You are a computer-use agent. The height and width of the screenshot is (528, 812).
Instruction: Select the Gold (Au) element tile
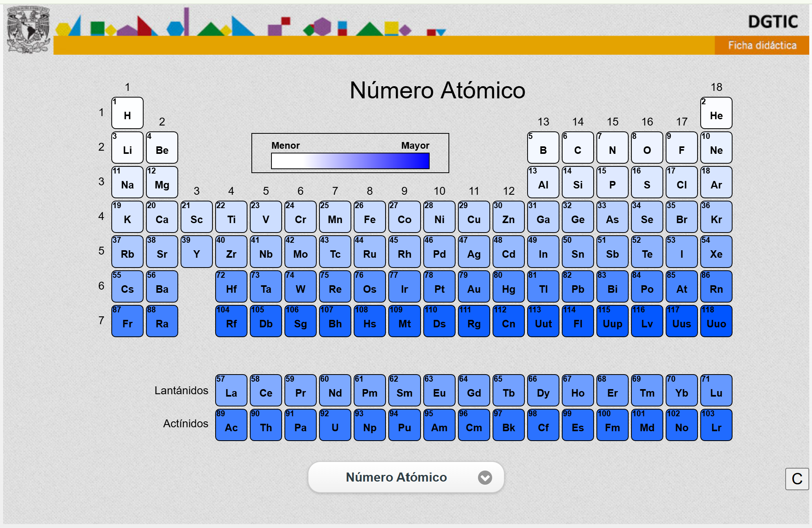(x=474, y=286)
